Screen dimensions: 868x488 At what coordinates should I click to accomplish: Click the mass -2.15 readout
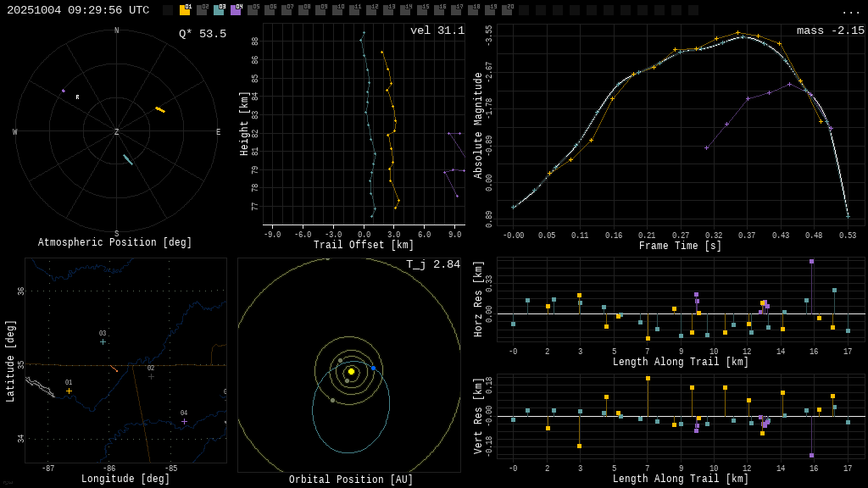click(830, 30)
